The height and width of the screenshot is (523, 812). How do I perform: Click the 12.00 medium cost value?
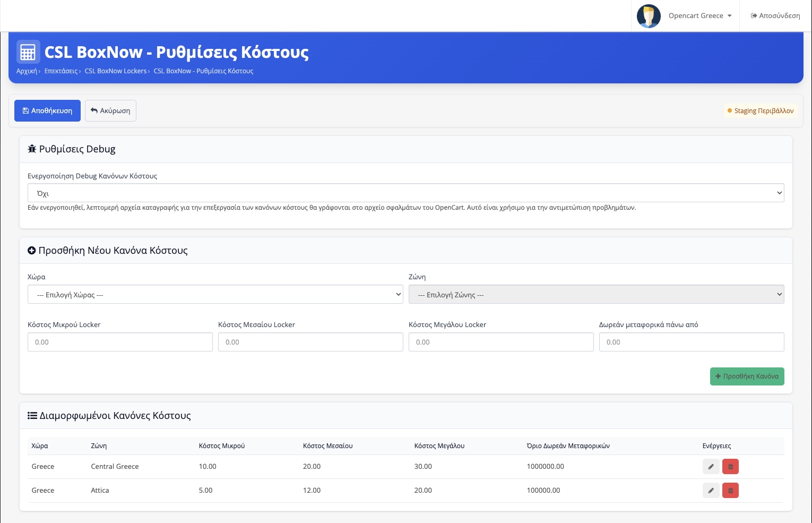[312, 491]
